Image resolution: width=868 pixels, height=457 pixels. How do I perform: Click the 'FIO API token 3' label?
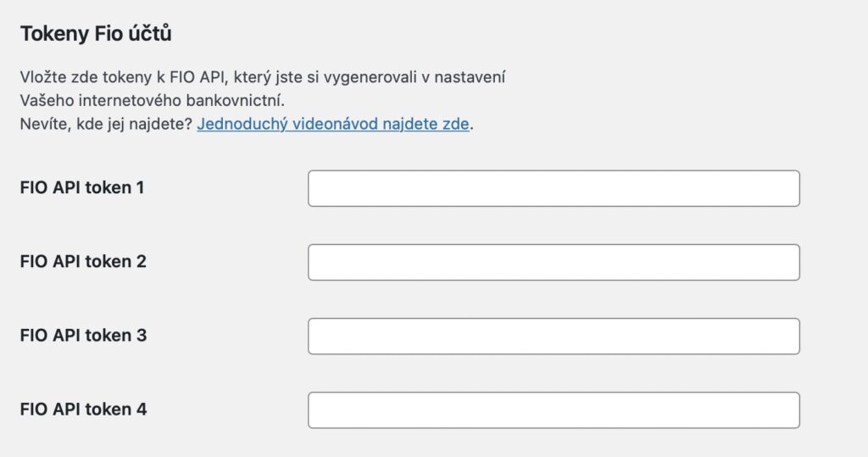[x=83, y=335]
